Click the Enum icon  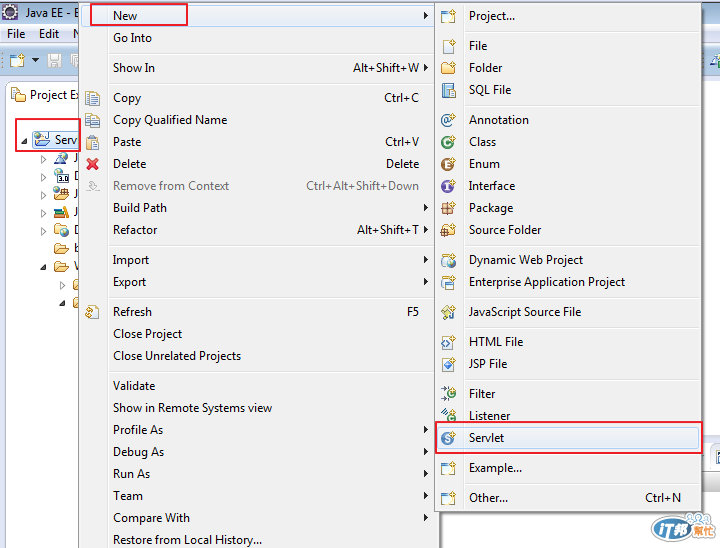click(448, 164)
